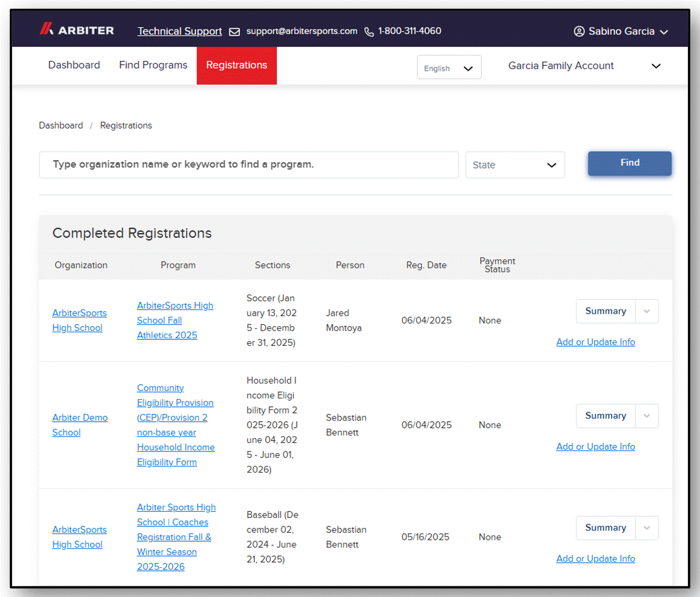Click Payment Status column header

[497, 265]
